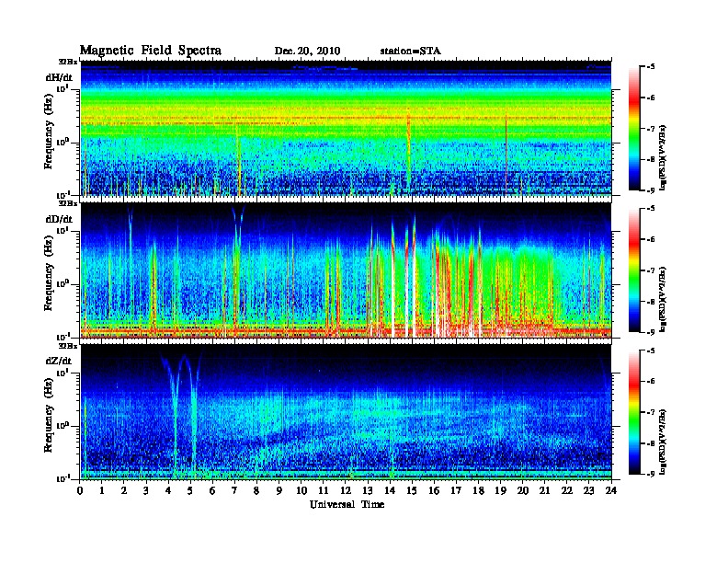Click hour tick '18' on the time axis

pos(478,490)
